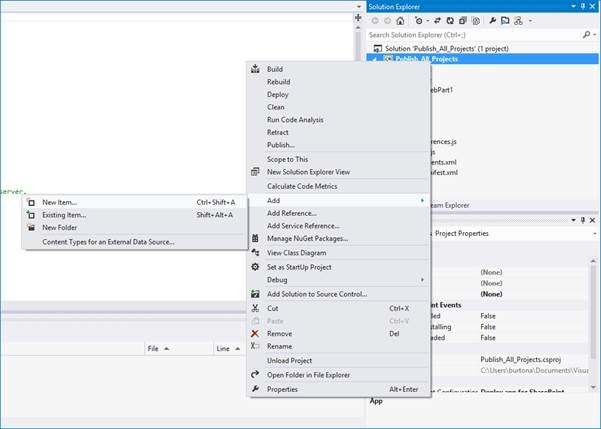
Task: Open the Solution Explorer window options dropdown
Action: pyautogui.click(x=573, y=6)
